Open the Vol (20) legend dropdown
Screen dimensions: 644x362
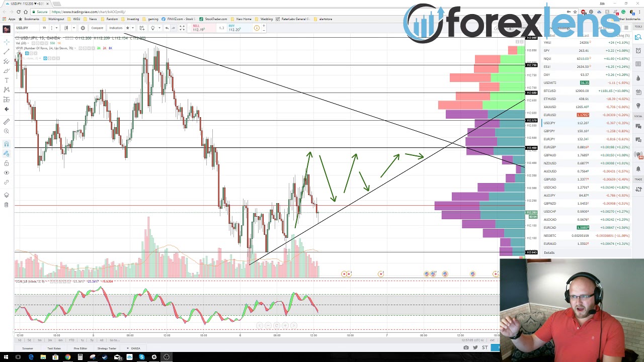click(28, 43)
